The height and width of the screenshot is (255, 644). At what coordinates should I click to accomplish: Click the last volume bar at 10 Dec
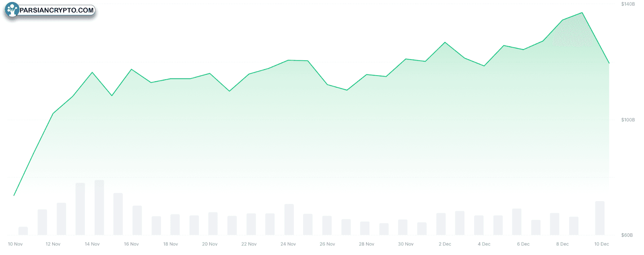(x=600, y=218)
